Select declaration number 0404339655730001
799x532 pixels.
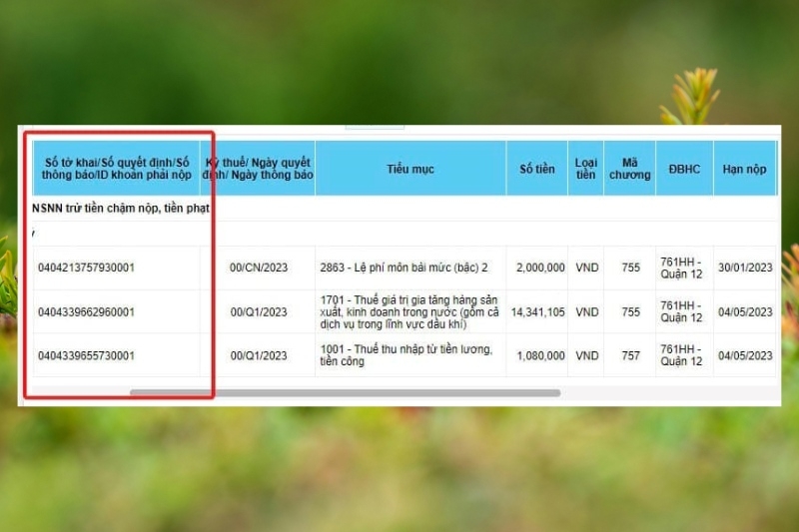(x=86, y=356)
